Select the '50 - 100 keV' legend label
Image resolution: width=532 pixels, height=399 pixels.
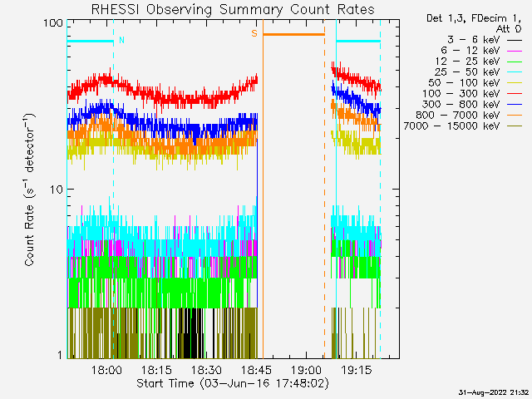tap(464, 83)
